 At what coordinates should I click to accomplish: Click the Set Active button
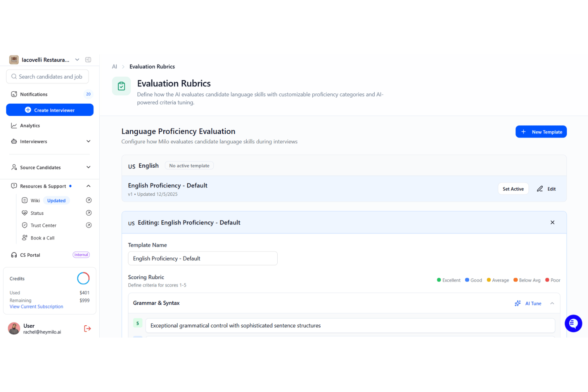(513, 189)
